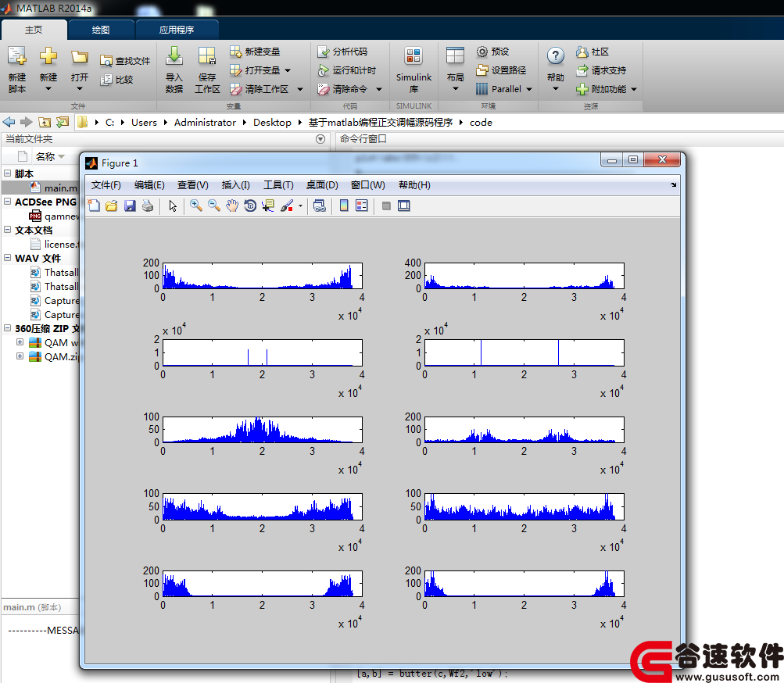This screenshot has height=683, width=784.
Task: Open the 查看(V) menu in Figure 1
Action: (x=192, y=185)
